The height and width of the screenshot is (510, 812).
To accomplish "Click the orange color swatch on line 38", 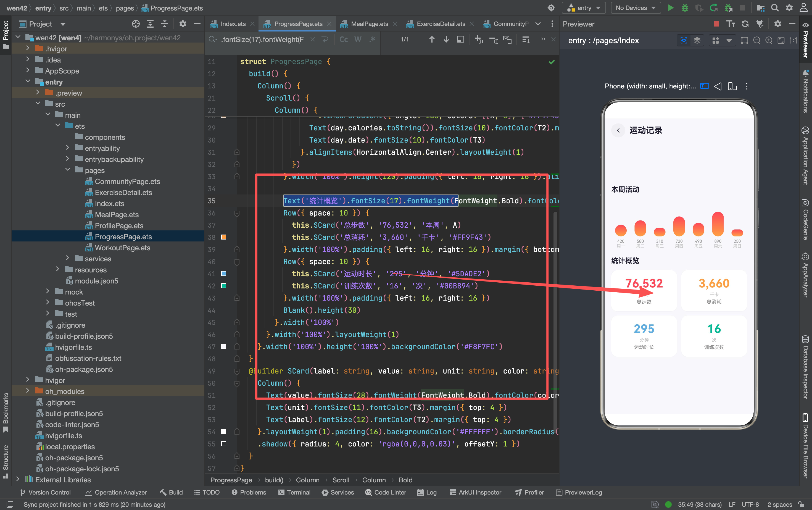I will point(223,237).
